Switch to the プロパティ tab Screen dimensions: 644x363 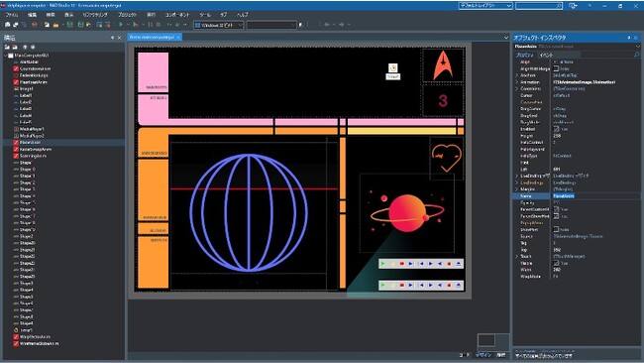coord(524,55)
